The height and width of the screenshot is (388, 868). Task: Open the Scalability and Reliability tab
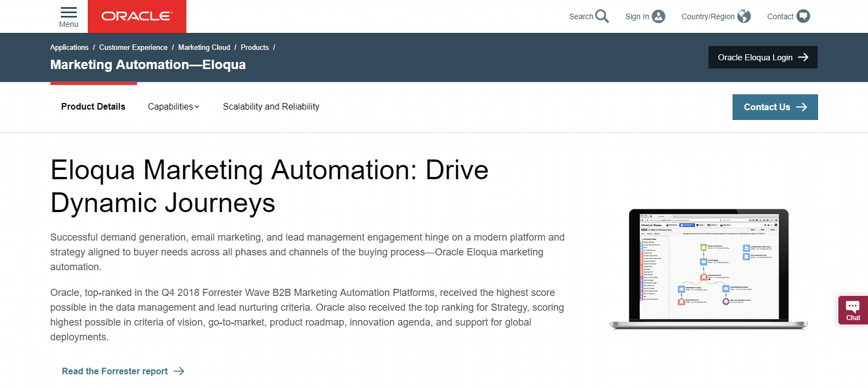[271, 107]
